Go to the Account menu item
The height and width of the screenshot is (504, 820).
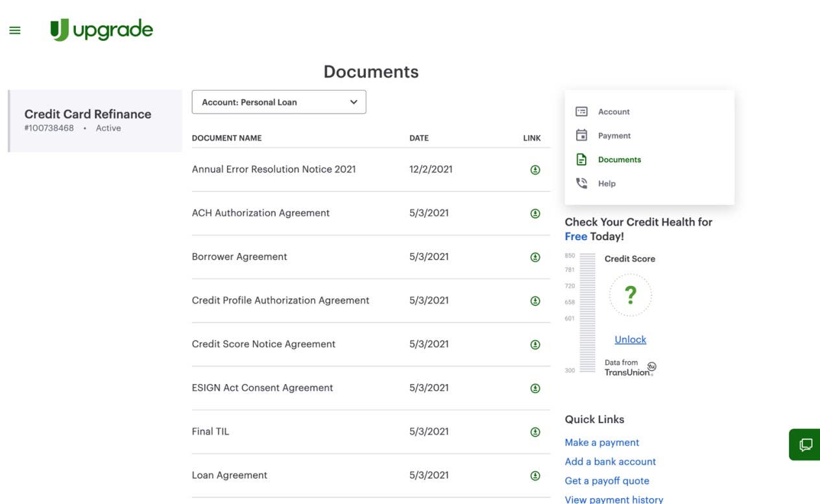tap(613, 112)
